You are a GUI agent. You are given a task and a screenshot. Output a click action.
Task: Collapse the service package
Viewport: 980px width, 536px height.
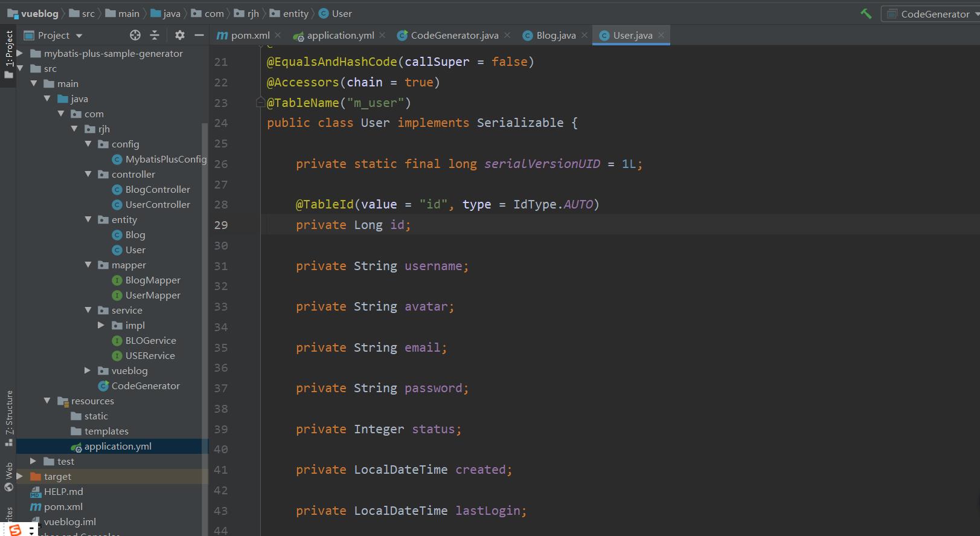(88, 310)
